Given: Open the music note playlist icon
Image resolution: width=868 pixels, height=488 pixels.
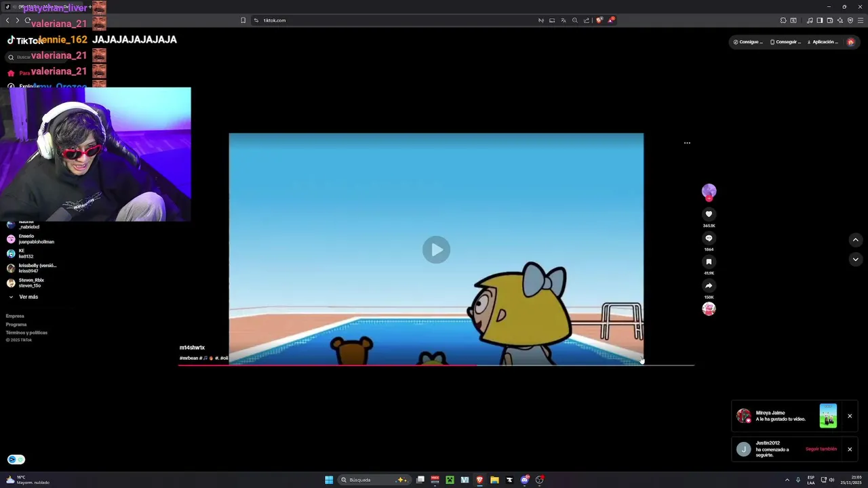Looking at the screenshot, I should [810, 20].
